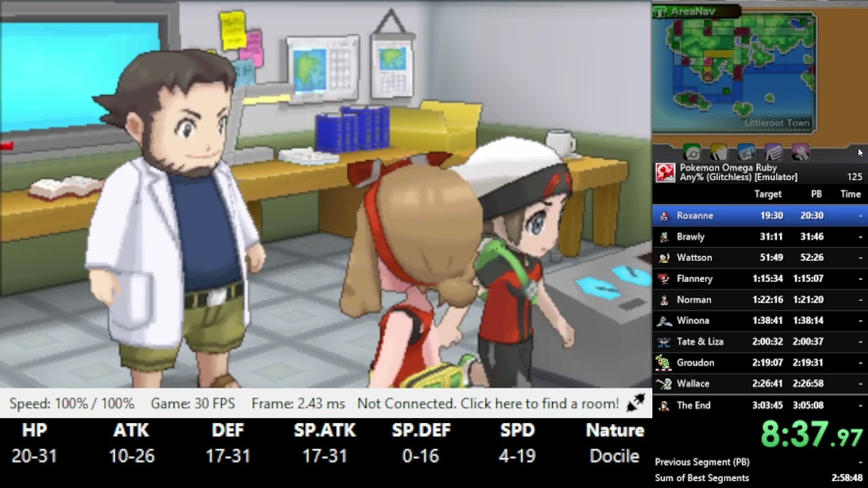This screenshot has height=488, width=868.
Task: Select 'The End' split name
Action: point(694,405)
